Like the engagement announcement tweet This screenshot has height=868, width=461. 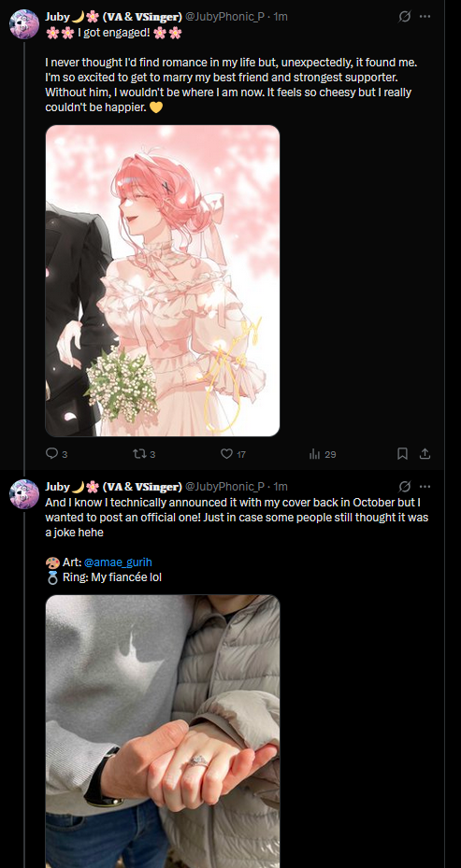[x=233, y=454]
